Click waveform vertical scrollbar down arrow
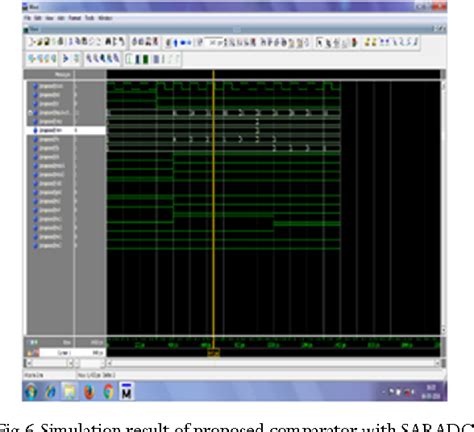The height and width of the screenshot is (432, 474). pos(443,330)
